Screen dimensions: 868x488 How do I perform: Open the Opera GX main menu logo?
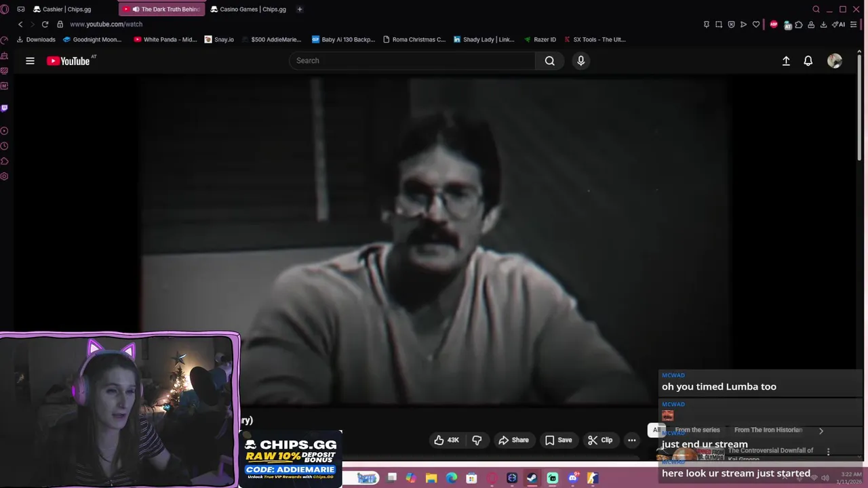point(5,9)
